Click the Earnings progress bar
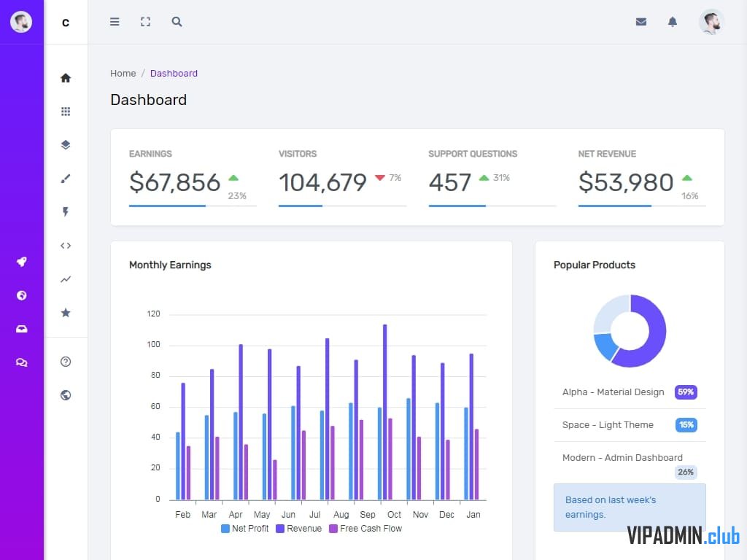Viewport: 747px width, 560px height. coord(193,206)
